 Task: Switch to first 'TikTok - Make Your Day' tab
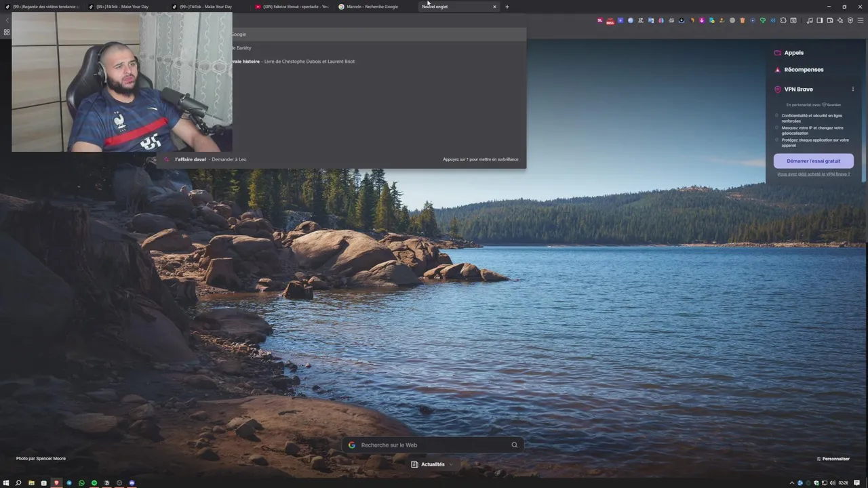point(126,7)
